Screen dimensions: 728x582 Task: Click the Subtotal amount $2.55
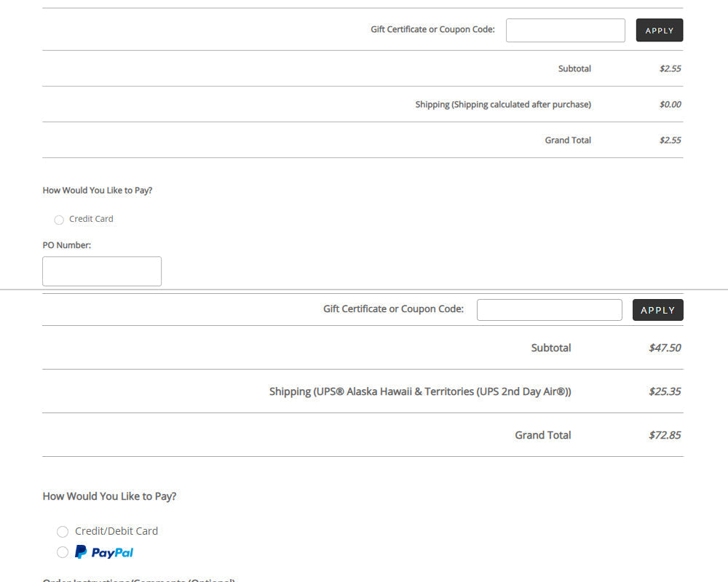point(670,68)
